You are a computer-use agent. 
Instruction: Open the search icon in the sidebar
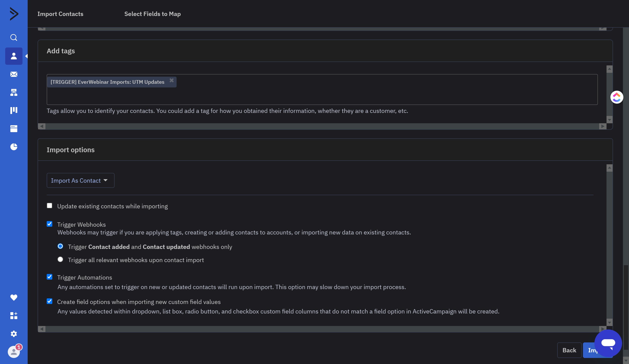click(x=14, y=37)
